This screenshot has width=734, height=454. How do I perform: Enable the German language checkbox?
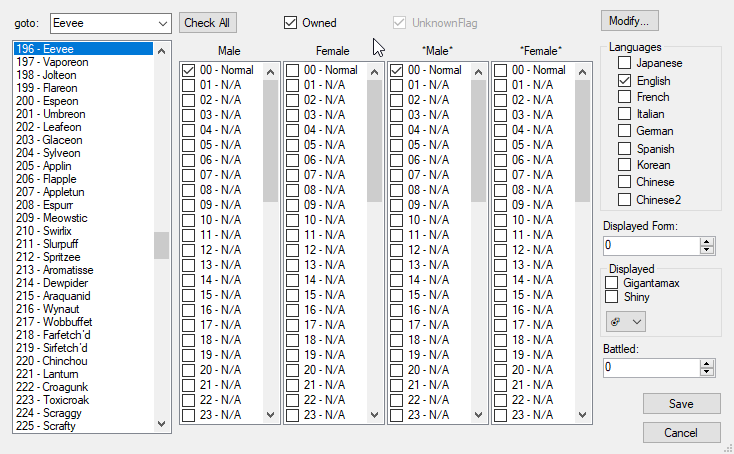pyautogui.click(x=646, y=131)
